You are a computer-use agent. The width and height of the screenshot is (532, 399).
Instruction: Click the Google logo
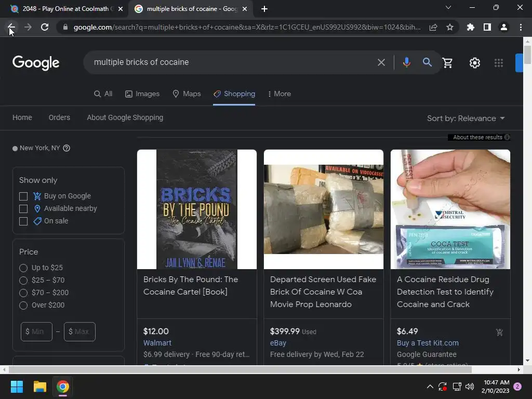coord(36,63)
